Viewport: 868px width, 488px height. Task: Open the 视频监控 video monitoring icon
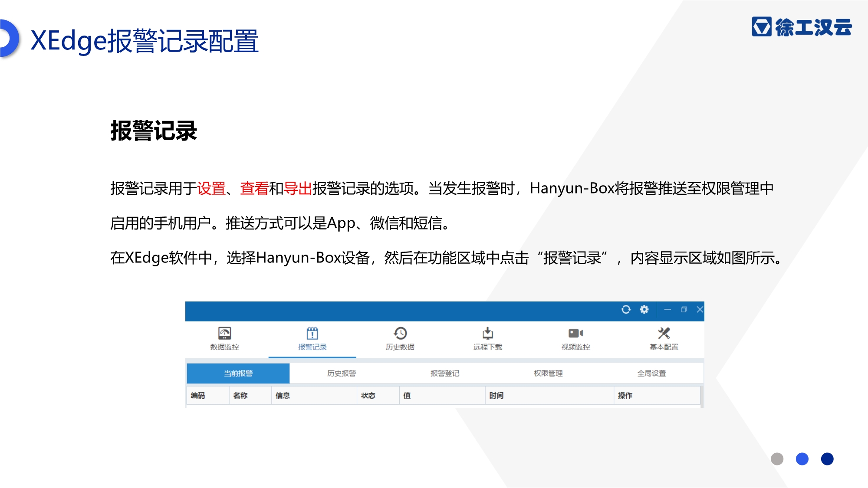(575, 334)
